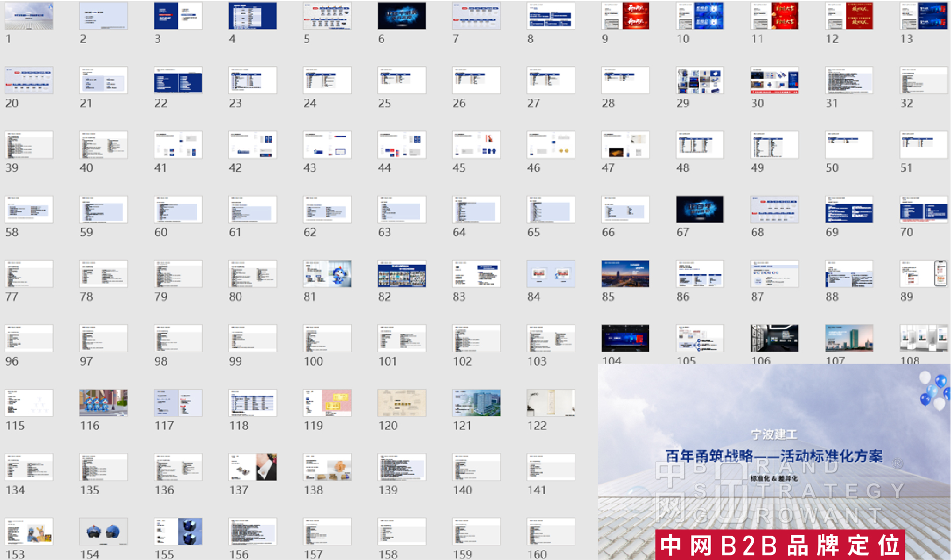Select slide 160 thumbnail
The height and width of the screenshot is (560, 951).
point(551,531)
